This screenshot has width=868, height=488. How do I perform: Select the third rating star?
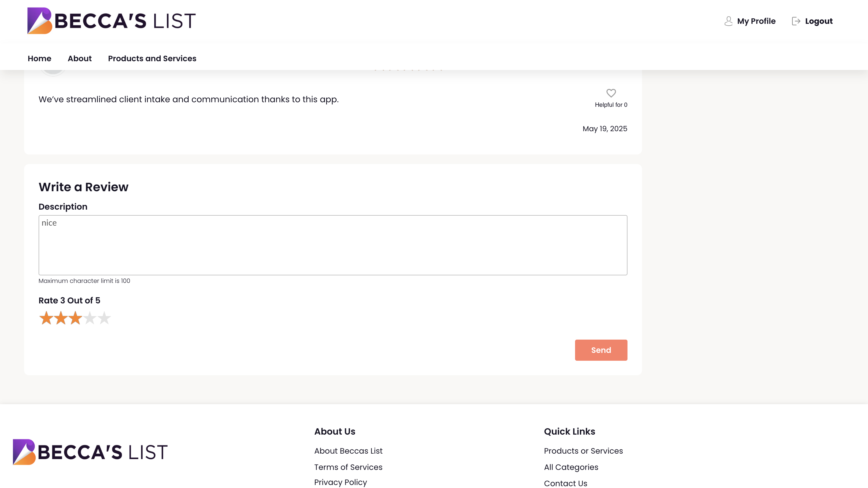[75, 318]
